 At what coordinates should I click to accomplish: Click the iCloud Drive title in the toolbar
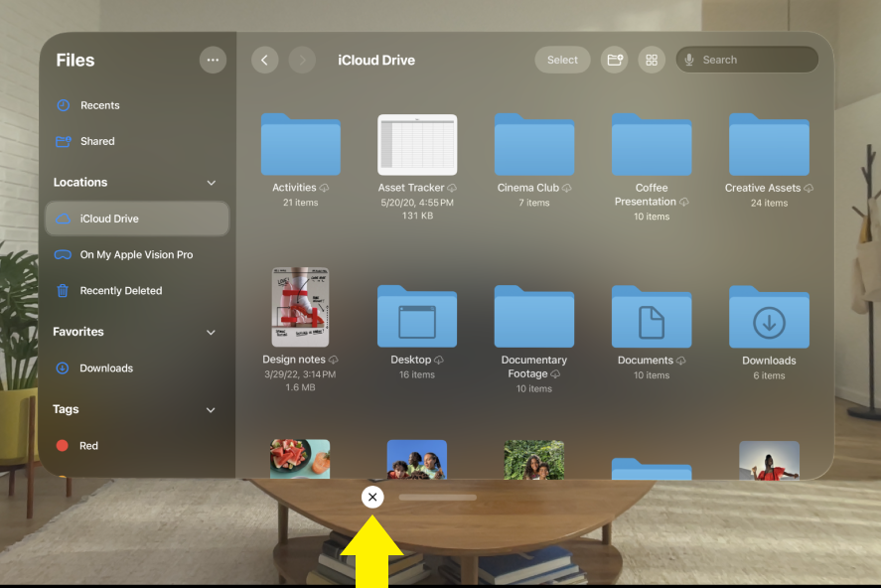376,61
